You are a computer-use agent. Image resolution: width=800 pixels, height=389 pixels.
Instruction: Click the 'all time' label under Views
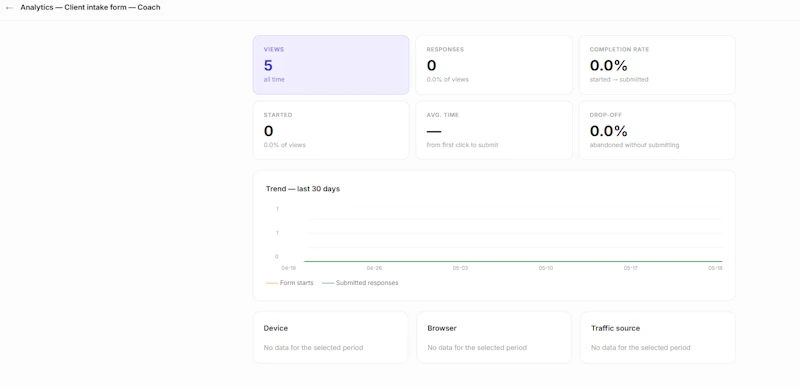pyautogui.click(x=274, y=80)
